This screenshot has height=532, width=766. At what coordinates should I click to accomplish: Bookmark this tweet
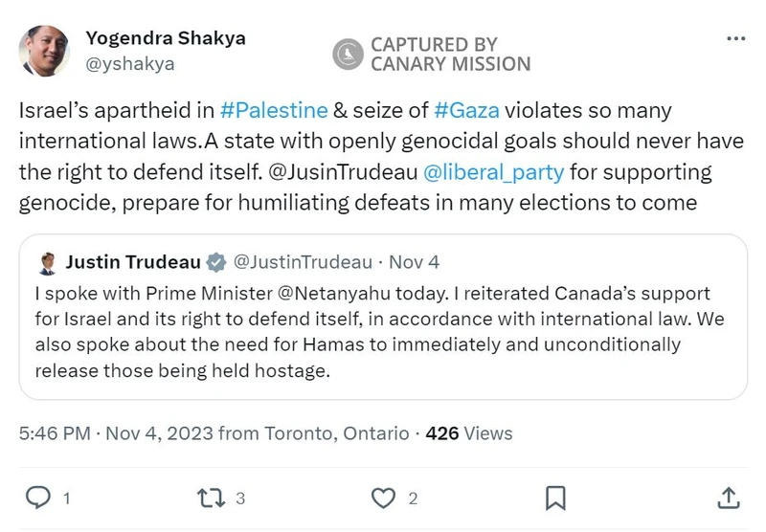pyautogui.click(x=555, y=498)
